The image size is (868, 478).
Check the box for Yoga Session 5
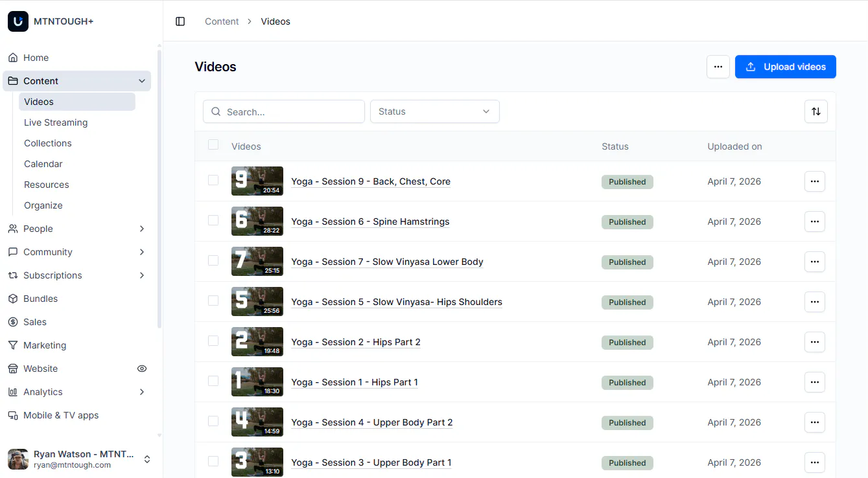[213, 301]
